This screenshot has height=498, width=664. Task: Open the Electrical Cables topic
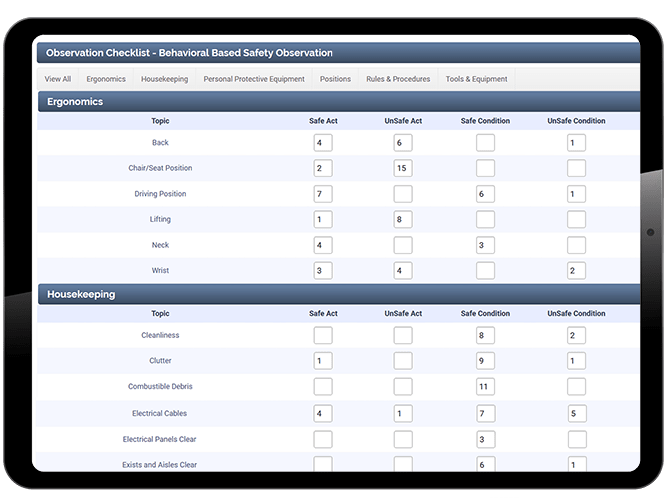tap(160, 413)
